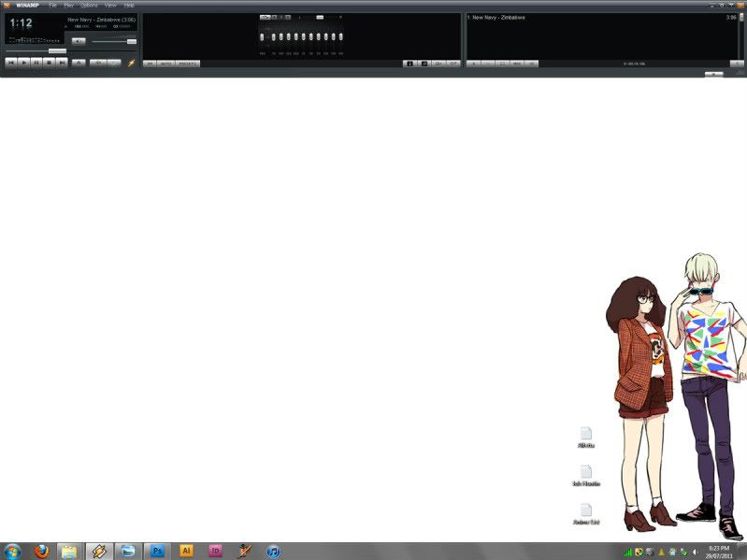Open the Options menu in Winamp
The width and height of the screenshot is (747, 560).
(89, 6)
